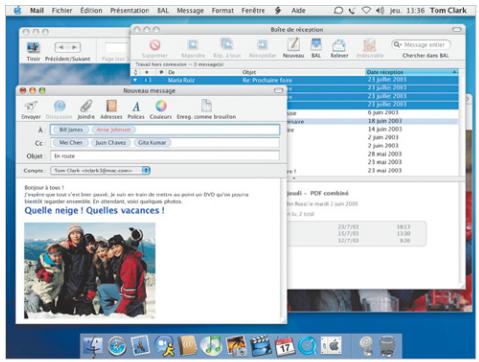Click the AirPort icon in menu bar
The image size is (479, 362).
[x=366, y=11]
